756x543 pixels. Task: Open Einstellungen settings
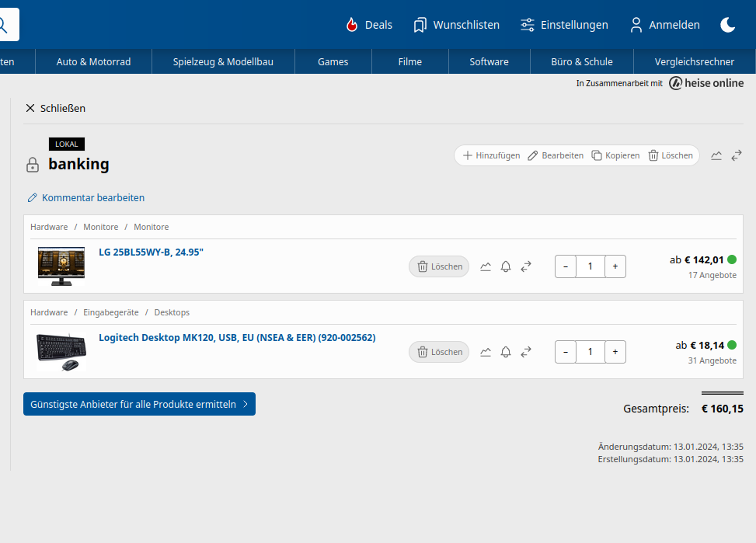coord(565,25)
